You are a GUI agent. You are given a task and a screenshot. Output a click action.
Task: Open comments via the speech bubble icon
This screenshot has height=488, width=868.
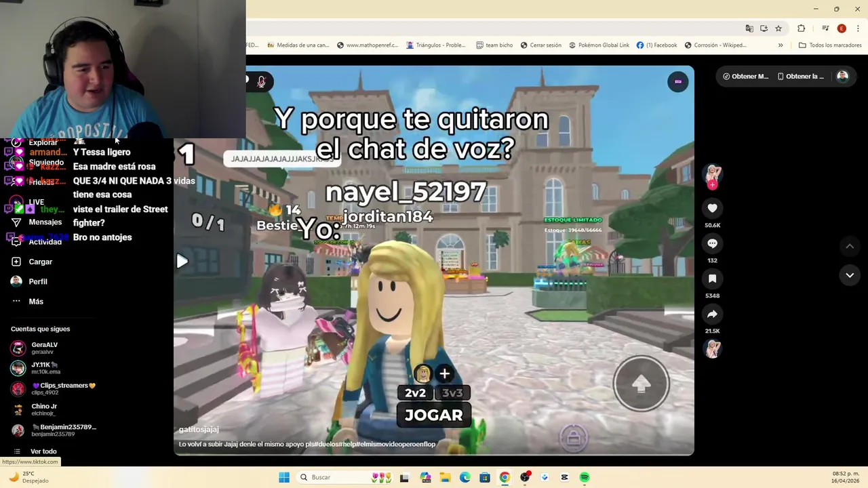[712, 243]
